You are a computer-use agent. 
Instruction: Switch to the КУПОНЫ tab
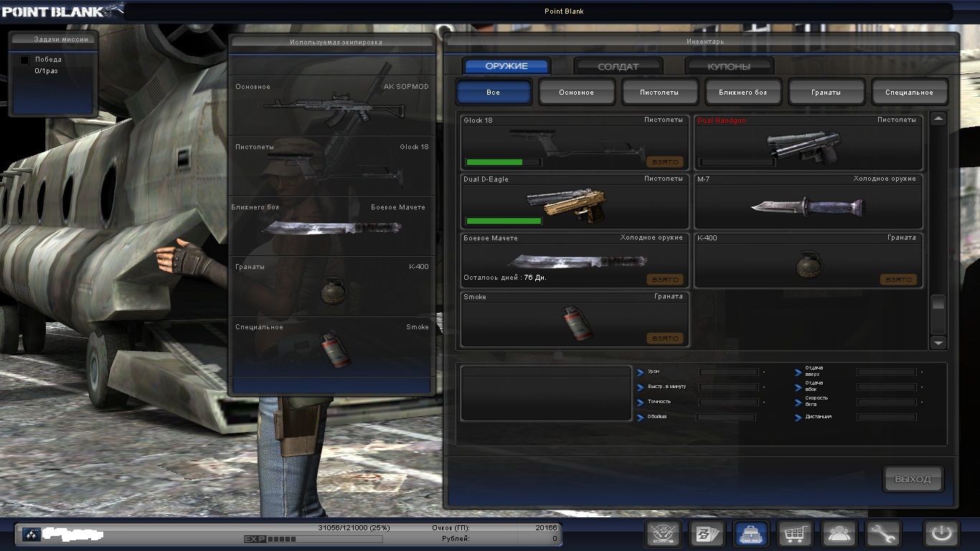(x=729, y=67)
